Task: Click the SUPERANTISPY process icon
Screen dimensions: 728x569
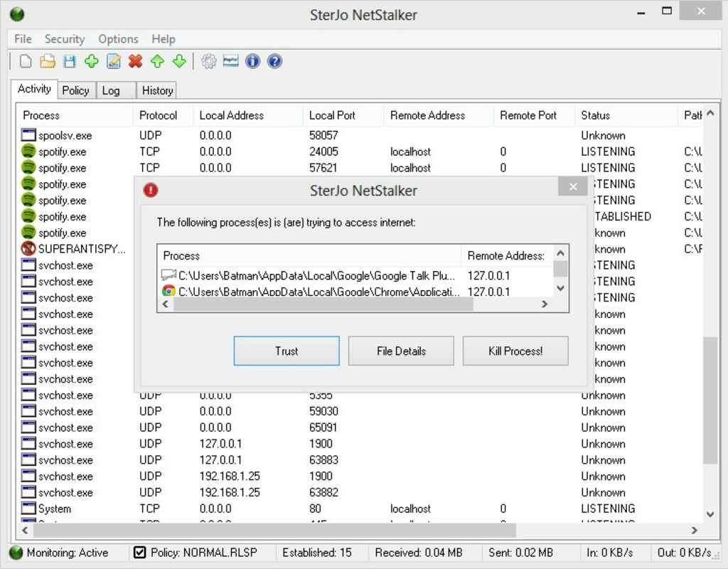Action: [28, 248]
